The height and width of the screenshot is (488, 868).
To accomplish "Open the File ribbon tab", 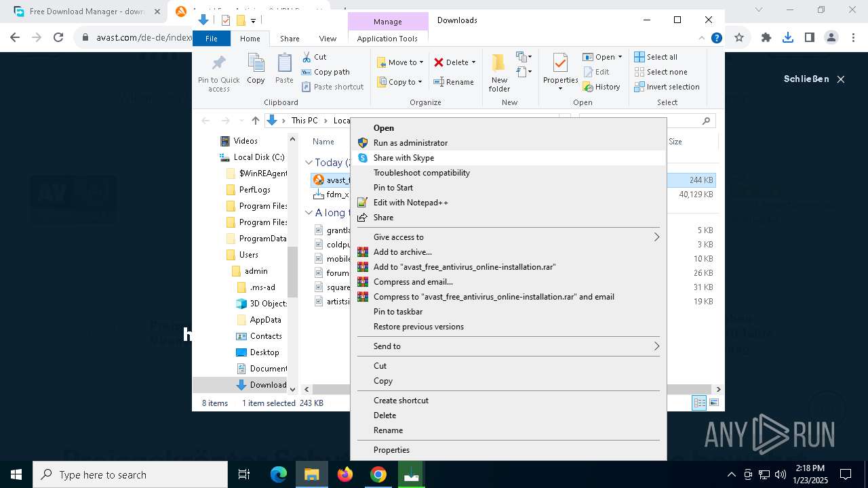I will [x=212, y=39].
